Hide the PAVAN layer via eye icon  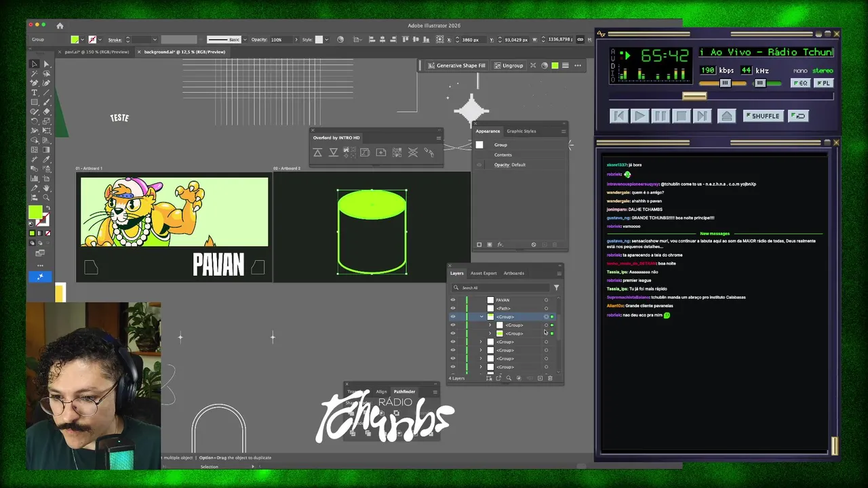tap(453, 300)
